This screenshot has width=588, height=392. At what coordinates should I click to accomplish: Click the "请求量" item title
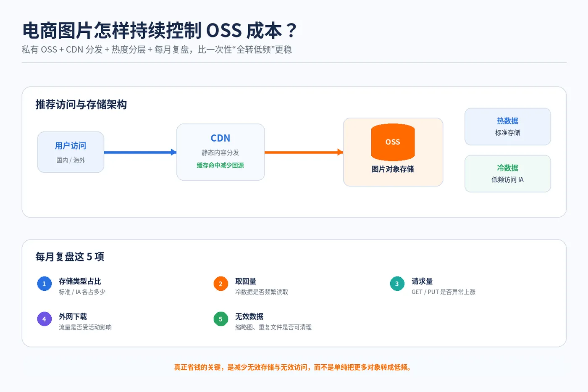pyautogui.click(x=422, y=281)
